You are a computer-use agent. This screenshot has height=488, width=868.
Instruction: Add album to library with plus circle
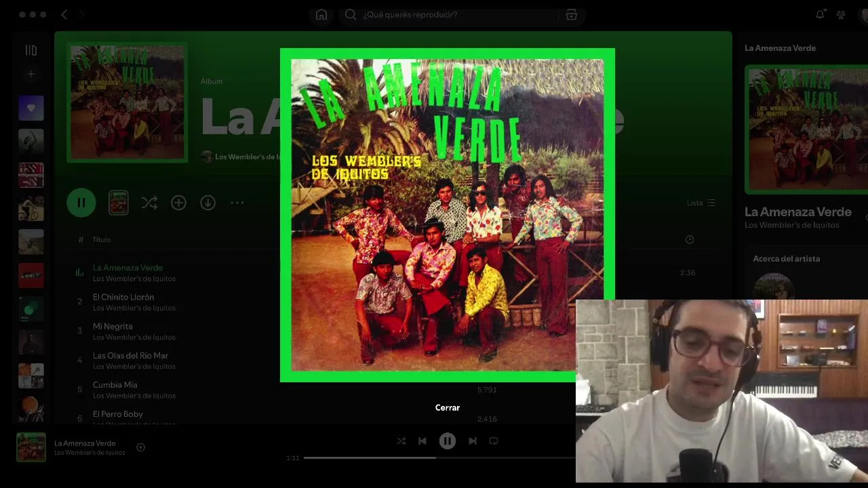178,203
